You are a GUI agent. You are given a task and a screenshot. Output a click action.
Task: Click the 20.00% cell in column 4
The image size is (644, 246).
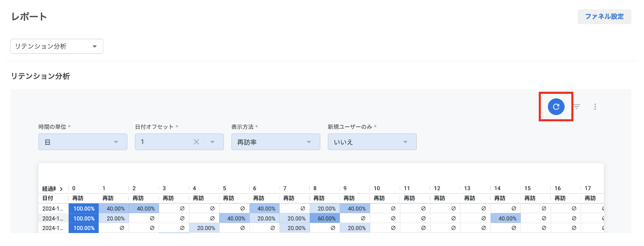tap(204, 228)
